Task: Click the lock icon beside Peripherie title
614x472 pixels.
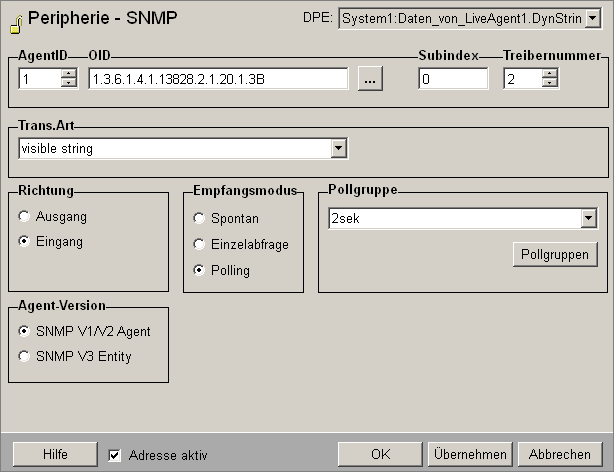Action: click(x=15, y=21)
